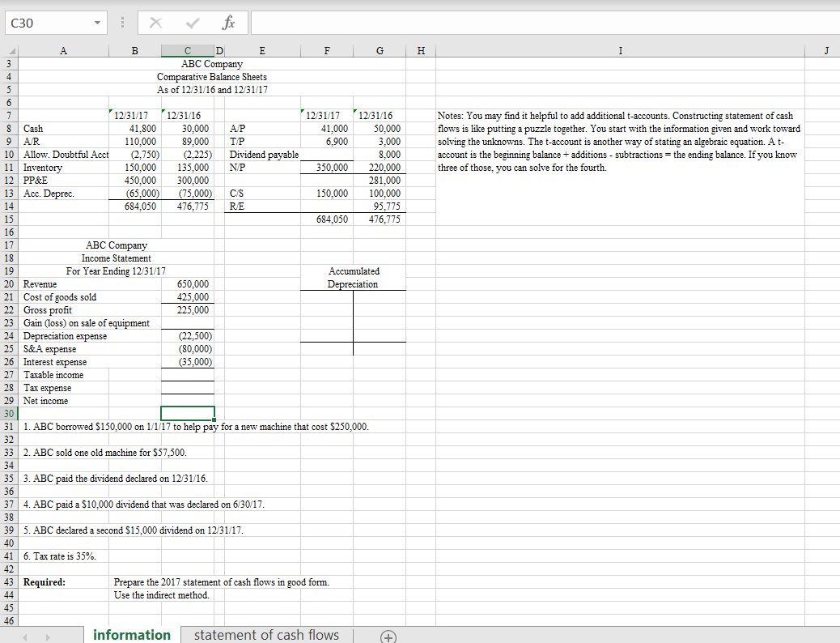This screenshot has height=643, width=840.
Task: Click PP&E 450,000 value
Action: click(x=135, y=181)
